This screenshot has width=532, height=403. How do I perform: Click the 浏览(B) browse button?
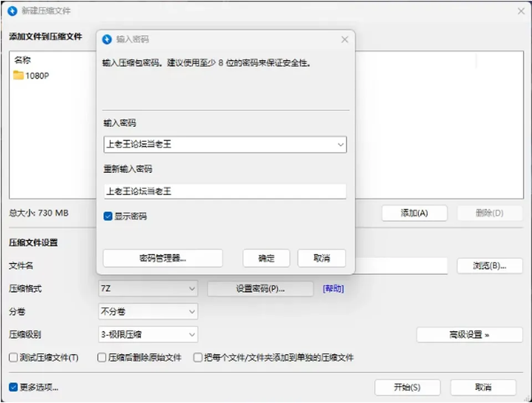tap(489, 266)
